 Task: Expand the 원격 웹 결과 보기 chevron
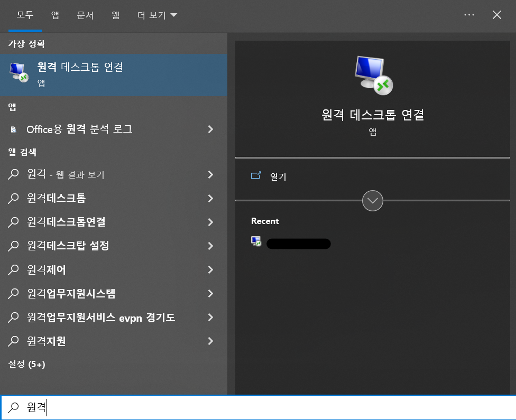(x=210, y=174)
